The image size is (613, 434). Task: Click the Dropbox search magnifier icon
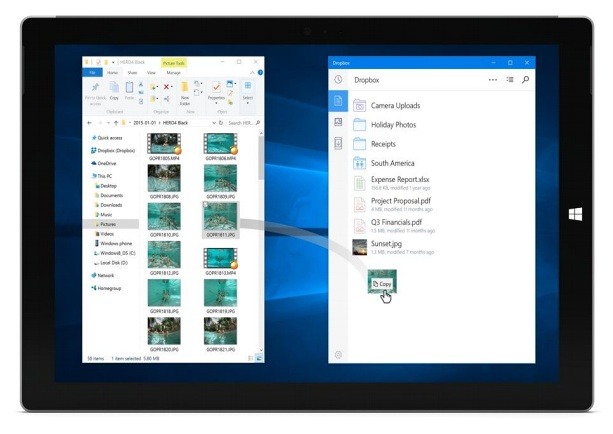[525, 80]
